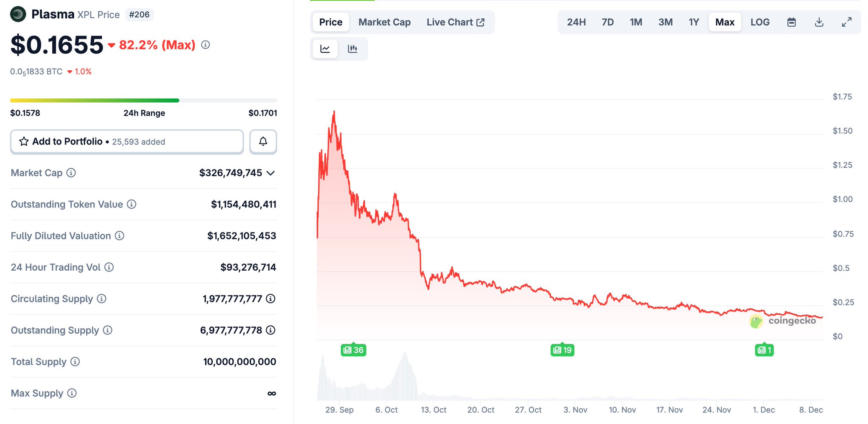Viewport: 868px width, 424px height.
Task: Open the Live Chart link
Action: [x=455, y=22]
